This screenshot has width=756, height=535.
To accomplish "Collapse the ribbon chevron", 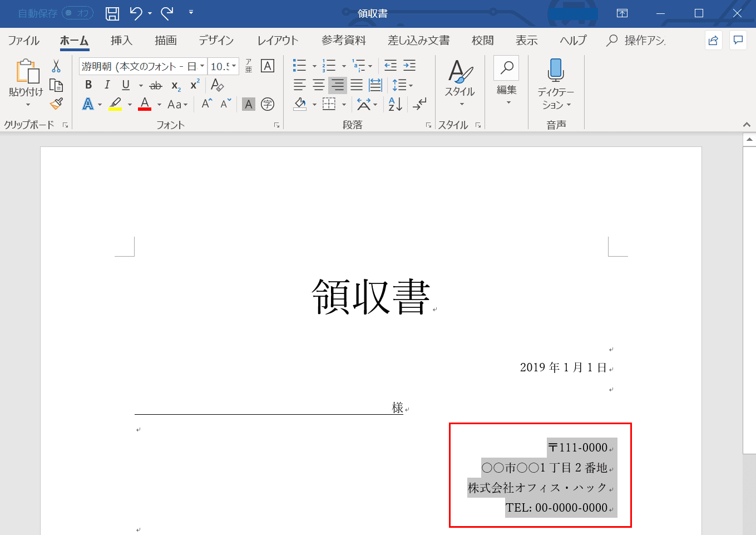I will (x=747, y=125).
